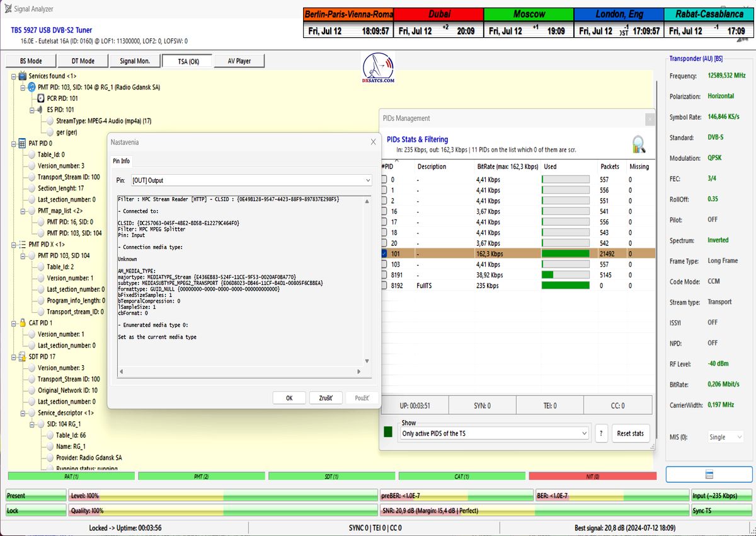This screenshot has width=756, height=536.
Task: Click the clock icon next to PCR PID: 101
Action: [41, 98]
